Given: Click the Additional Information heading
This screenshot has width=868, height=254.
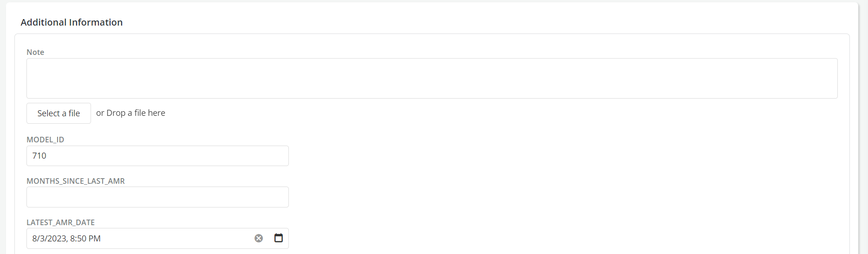Looking at the screenshot, I should coord(72,22).
